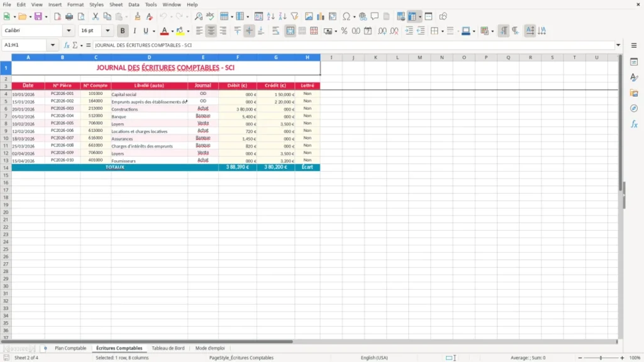Open sidebar Styles deck icon
644x362 pixels.
[634, 77]
